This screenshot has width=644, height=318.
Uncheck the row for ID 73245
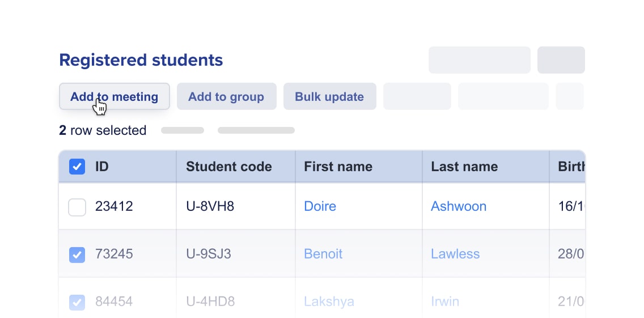(77, 254)
